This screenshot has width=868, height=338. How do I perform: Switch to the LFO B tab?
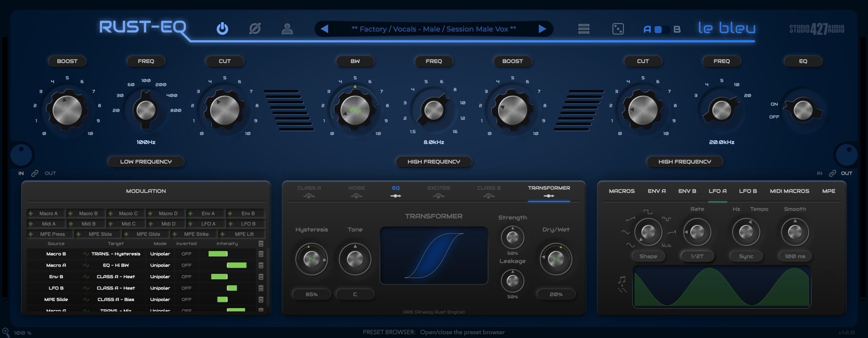pyautogui.click(x=748, y=191)
